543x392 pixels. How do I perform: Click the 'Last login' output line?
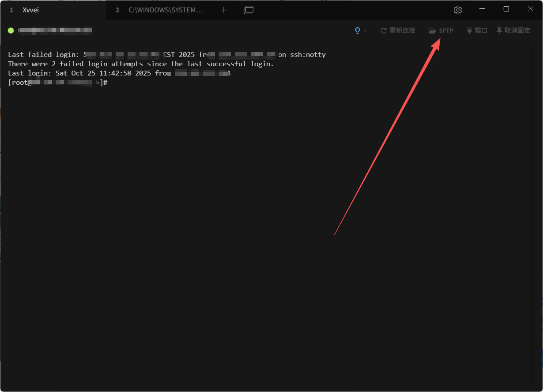(x=119, y=73)
